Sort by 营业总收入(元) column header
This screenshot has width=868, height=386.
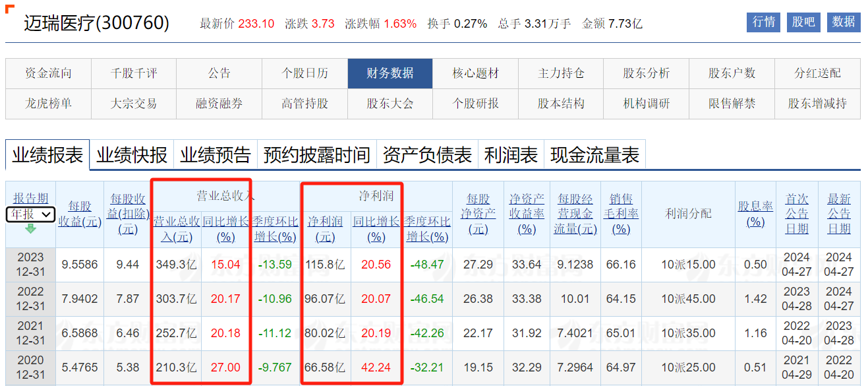pyautogui.click(x=176, y=228)
